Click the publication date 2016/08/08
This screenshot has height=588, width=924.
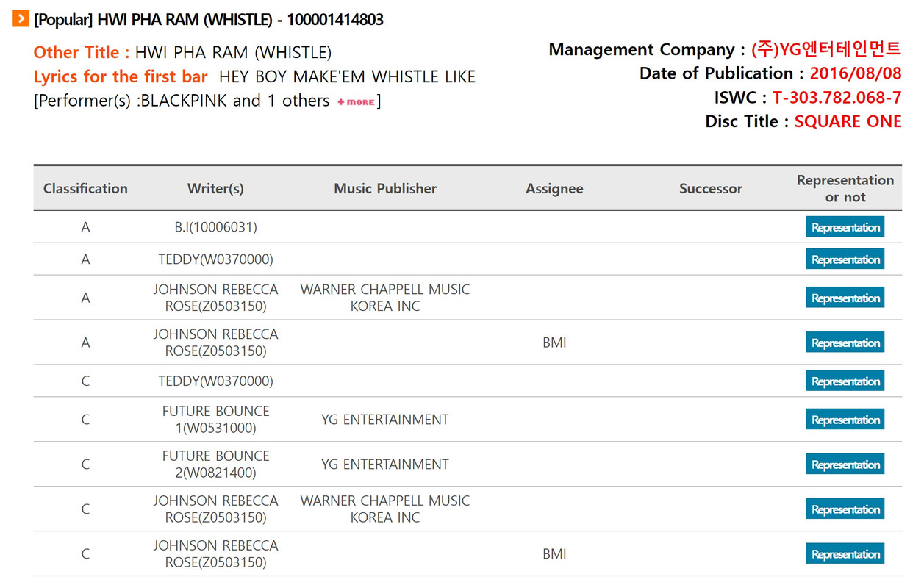(x=856, y=73)
